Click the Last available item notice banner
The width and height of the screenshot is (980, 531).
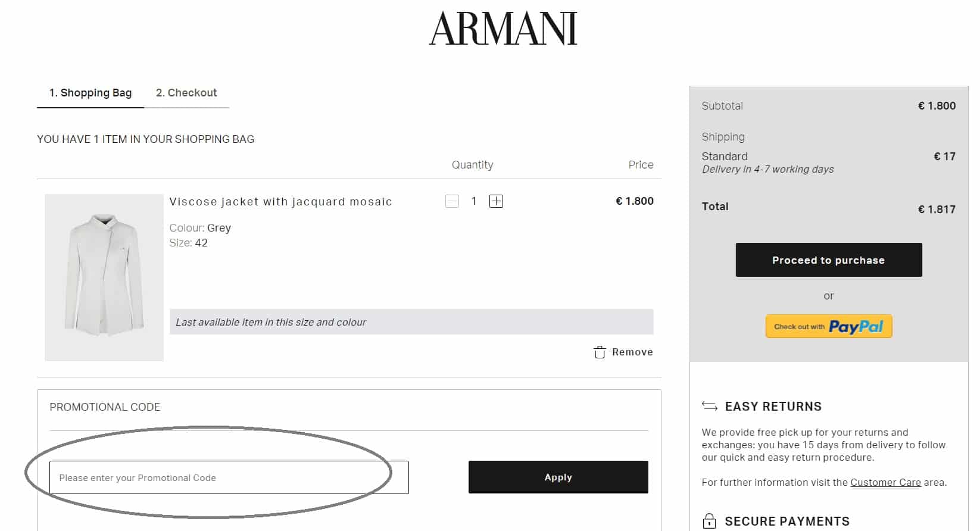pyautogui.click(x=410, y=322)
